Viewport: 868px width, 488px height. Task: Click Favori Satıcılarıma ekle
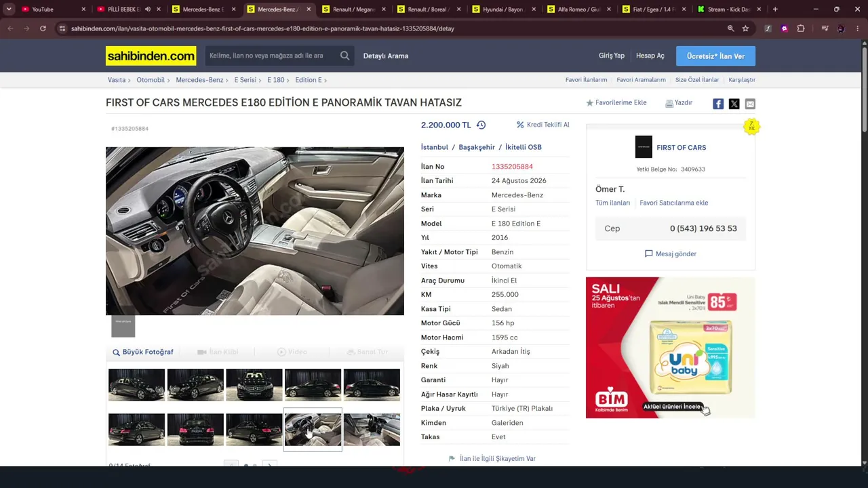[674, 203]
